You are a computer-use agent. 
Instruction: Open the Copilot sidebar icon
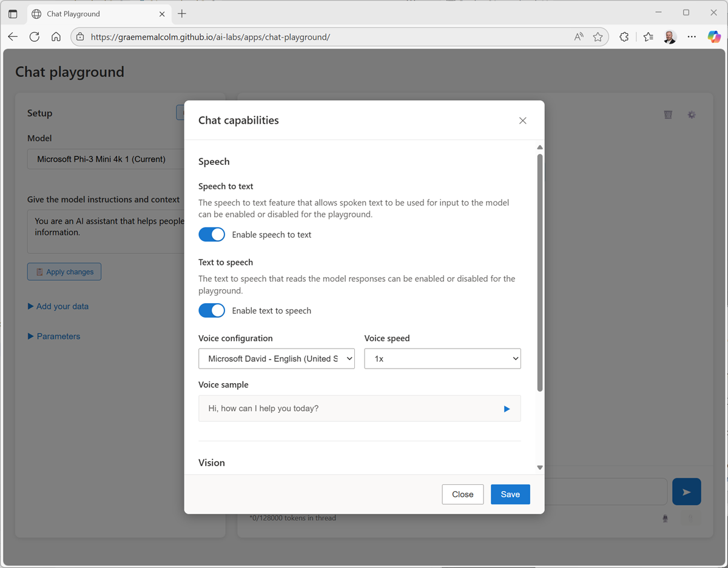[x=714, y=37]
